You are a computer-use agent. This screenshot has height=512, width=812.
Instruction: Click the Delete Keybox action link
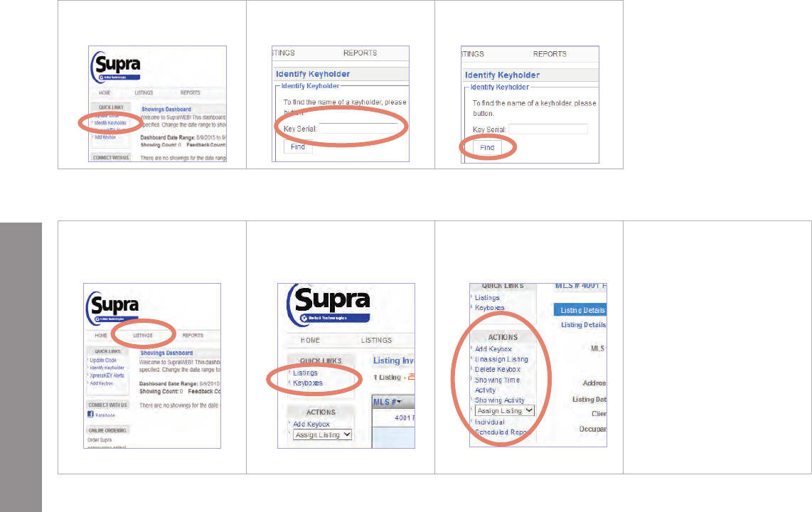coord(498,369)
